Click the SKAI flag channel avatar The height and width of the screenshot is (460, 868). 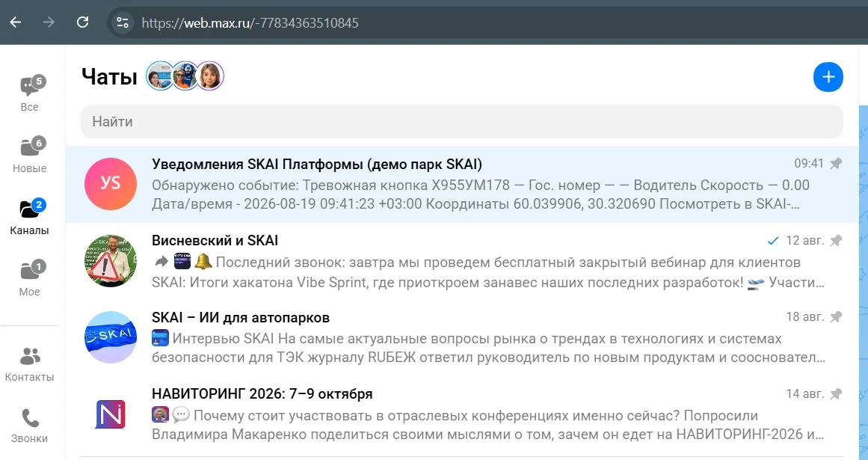point(111,337)
